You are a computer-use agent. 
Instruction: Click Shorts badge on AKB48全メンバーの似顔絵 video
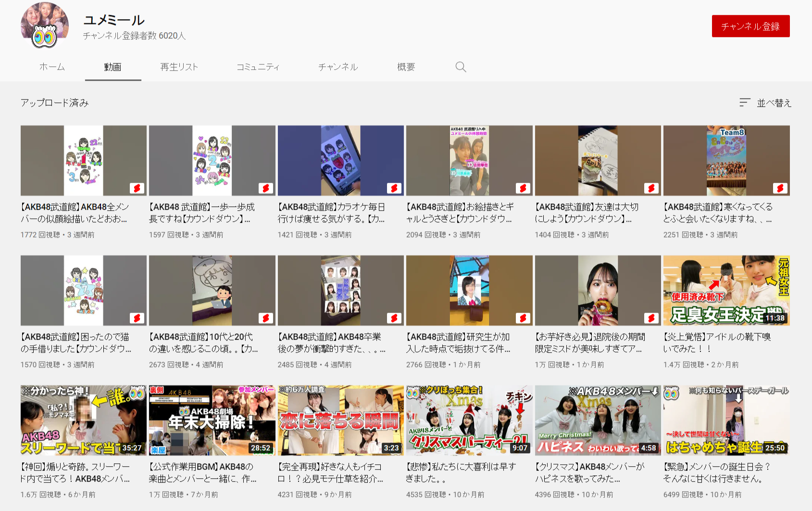[x=137, y=188]
